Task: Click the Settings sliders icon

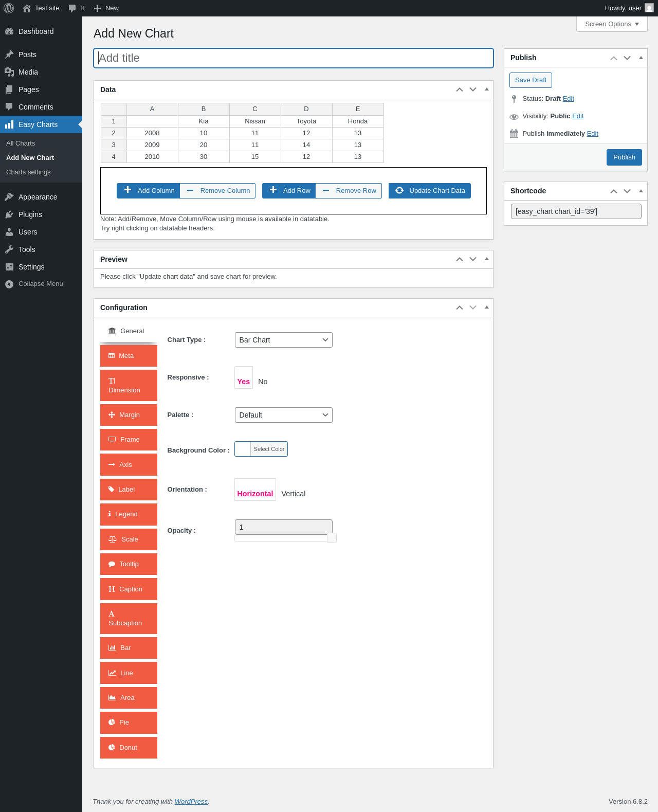Action: [x=9, y=267]
